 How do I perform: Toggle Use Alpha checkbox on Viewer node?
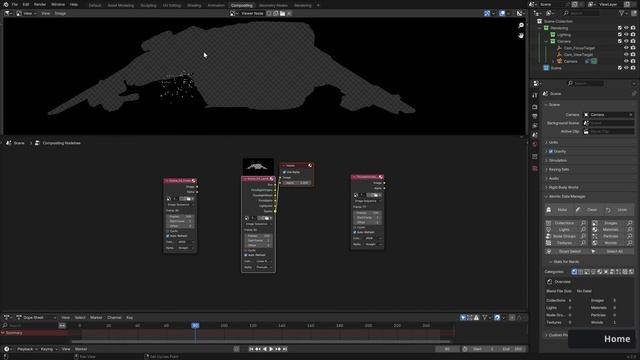point(284,172)
